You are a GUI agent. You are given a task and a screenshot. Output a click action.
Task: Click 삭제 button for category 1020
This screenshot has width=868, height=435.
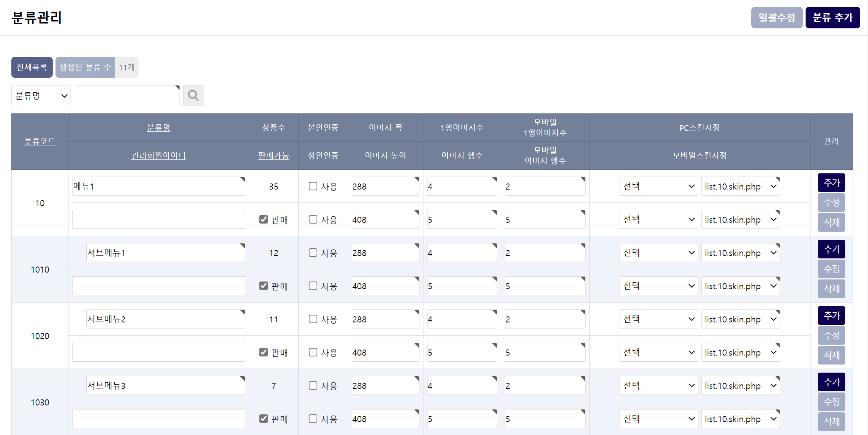tap(831, 355)
